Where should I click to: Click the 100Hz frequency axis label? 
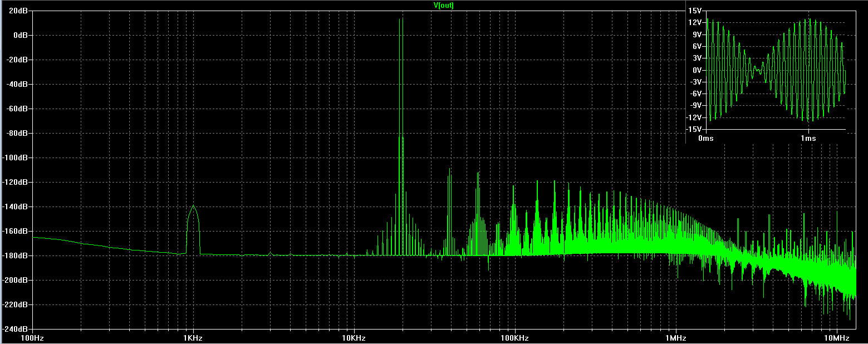coord(32,338)
